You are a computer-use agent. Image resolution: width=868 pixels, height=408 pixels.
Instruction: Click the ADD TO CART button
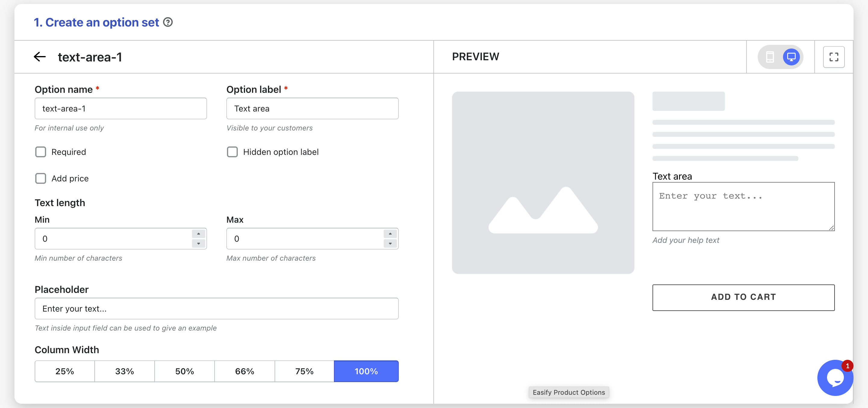point(743,297)
